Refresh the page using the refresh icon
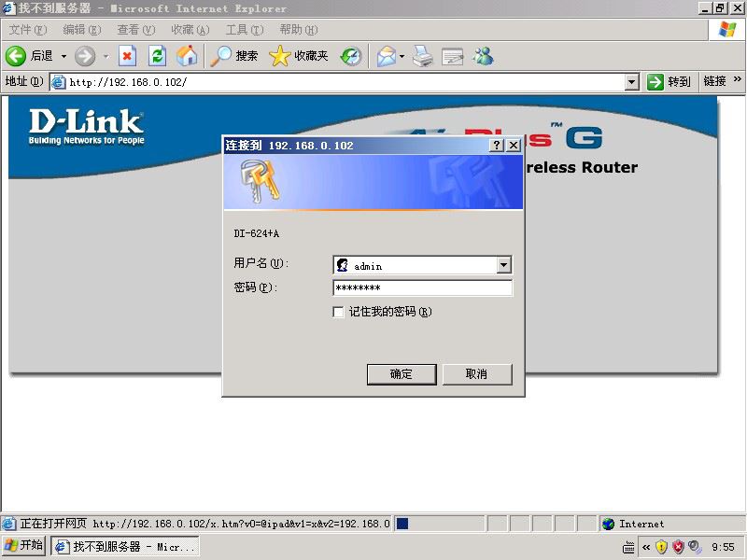Viewport: 747px width, 560px height. click(x=157, y=56)
